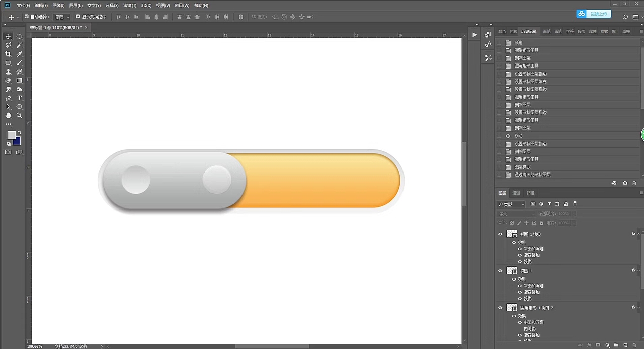Switch to the 颜色 panel tab
This screenshot has width=644, height=349.
coord(502,31)
